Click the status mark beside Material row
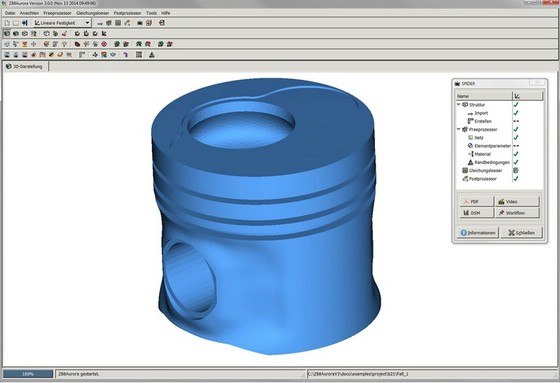 coord(516,154)
